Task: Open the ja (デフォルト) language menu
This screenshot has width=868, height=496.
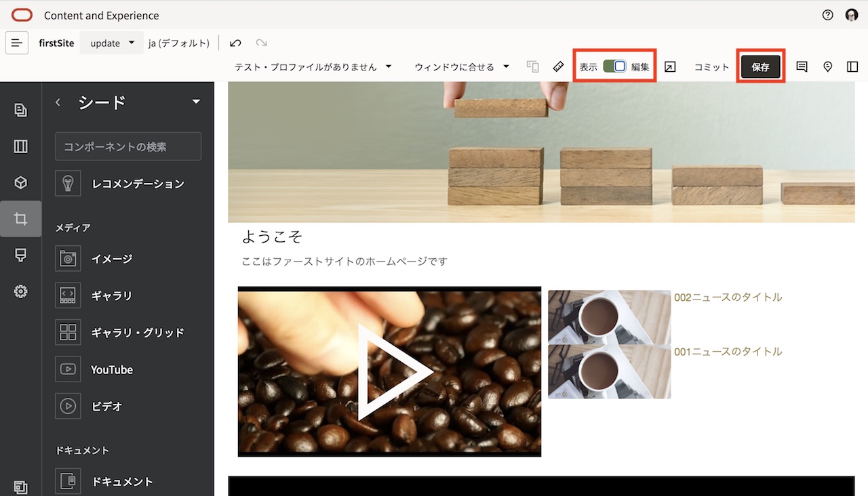Action: tap(179, 43)
